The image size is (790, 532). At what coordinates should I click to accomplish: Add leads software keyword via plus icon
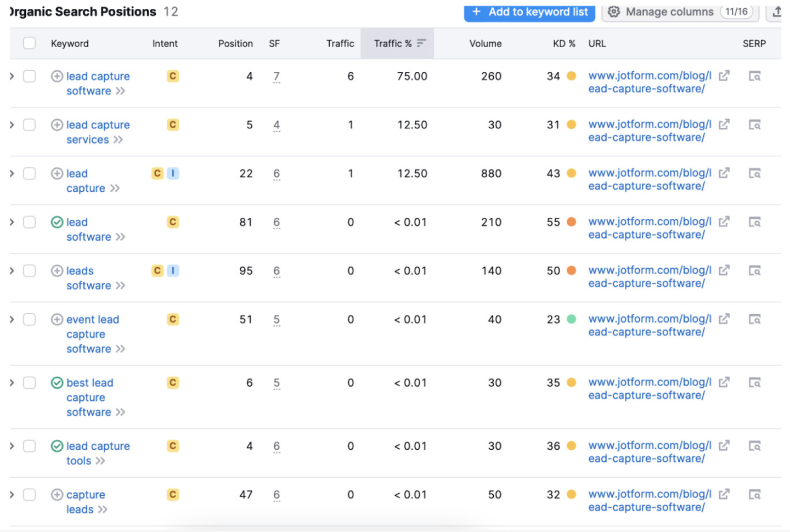coord(57,271)
